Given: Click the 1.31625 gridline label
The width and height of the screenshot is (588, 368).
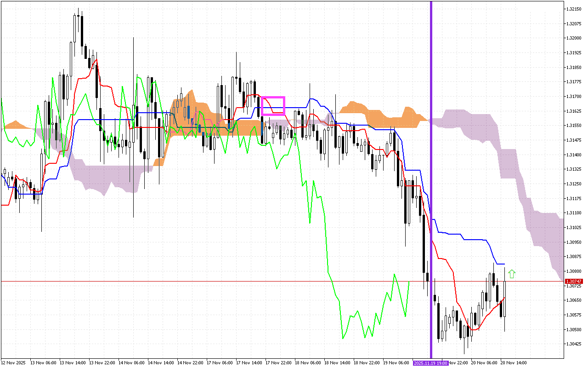Looking at the screenshot, I should click(573, 110).
